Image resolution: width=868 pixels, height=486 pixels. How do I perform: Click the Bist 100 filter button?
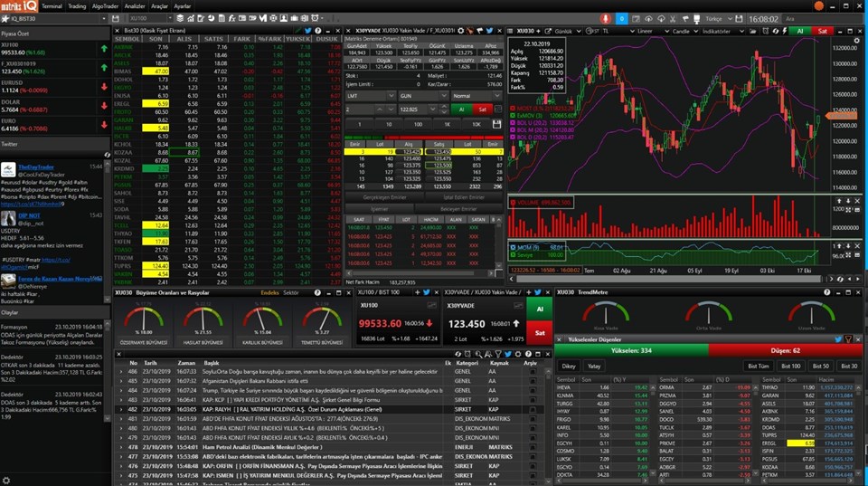(791, 365)
